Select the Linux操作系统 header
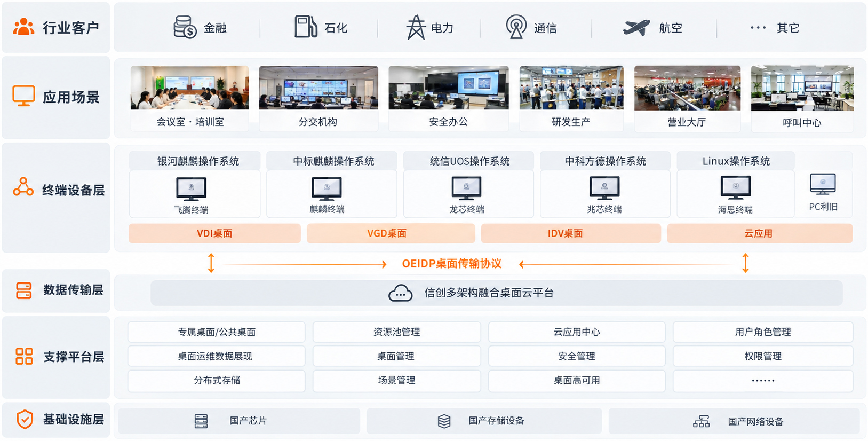868x441 pixels. point(736,161)
